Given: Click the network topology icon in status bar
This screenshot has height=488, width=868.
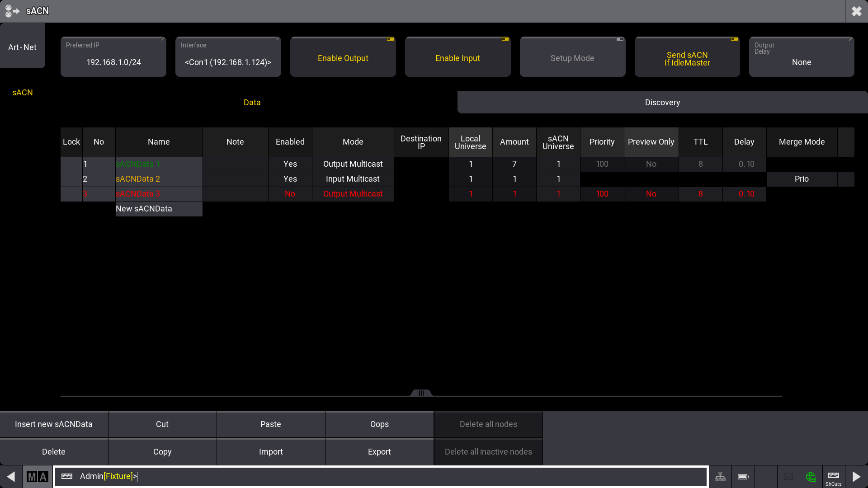Looking at the screenshot, I should tap(720, 477).
